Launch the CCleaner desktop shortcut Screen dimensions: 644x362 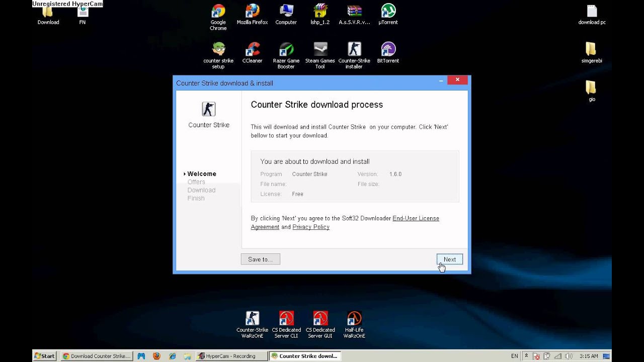pos(252,52)
